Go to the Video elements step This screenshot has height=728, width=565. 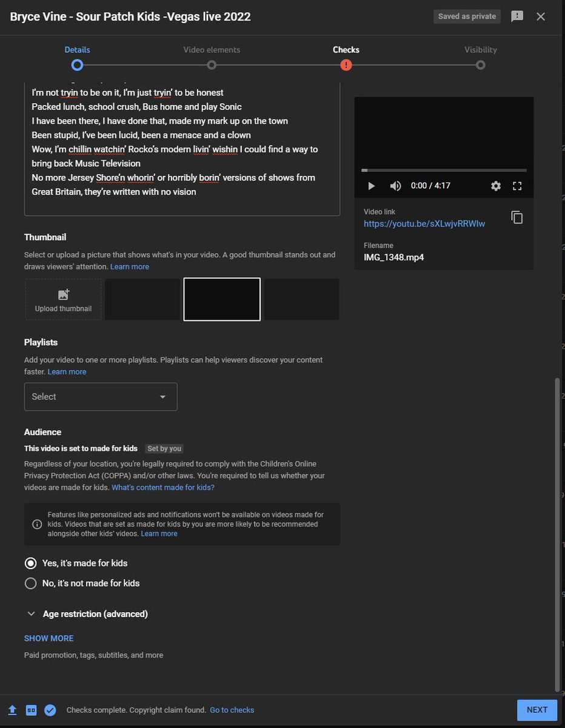click(x=212, y=58)
